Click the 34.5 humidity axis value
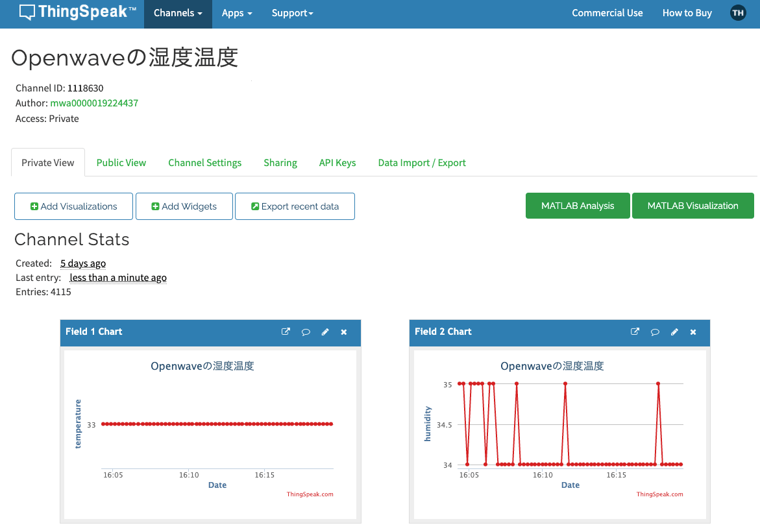 [x=445, y=425]
